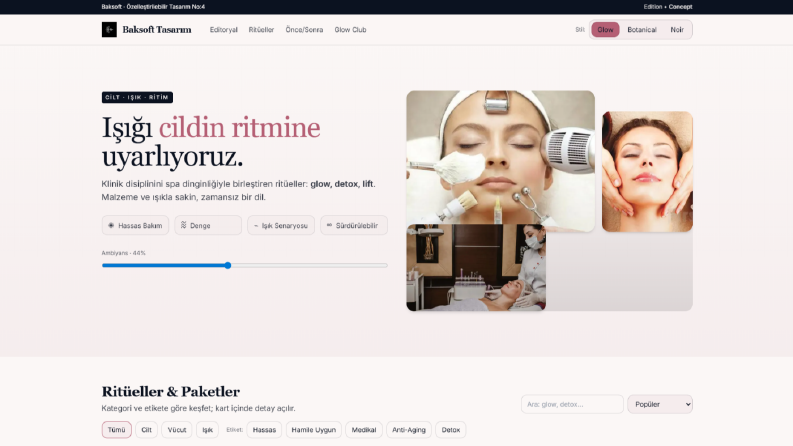Open the clinic room photo
Image resolution: width=793 pixels, height=446 pixels.
[476, 267]
